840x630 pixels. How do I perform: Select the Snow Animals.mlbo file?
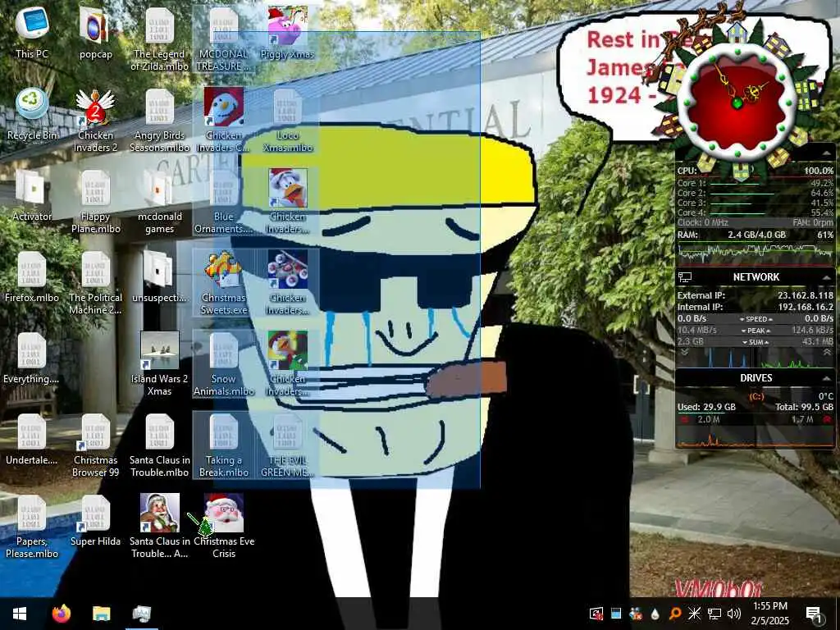pos(223,363)
